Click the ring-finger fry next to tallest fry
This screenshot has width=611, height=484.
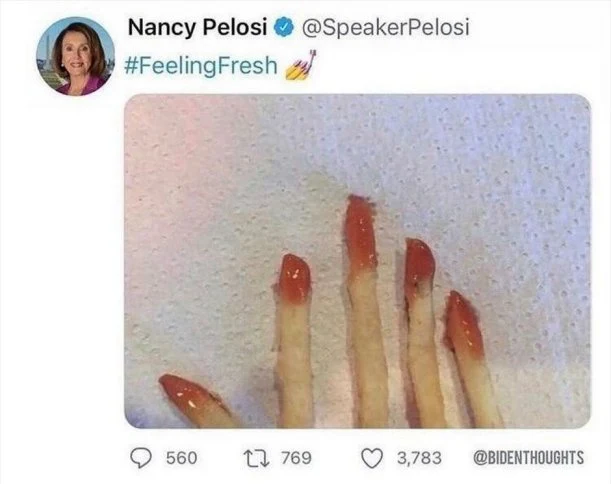pyautogui.click(x=423, y=333)
